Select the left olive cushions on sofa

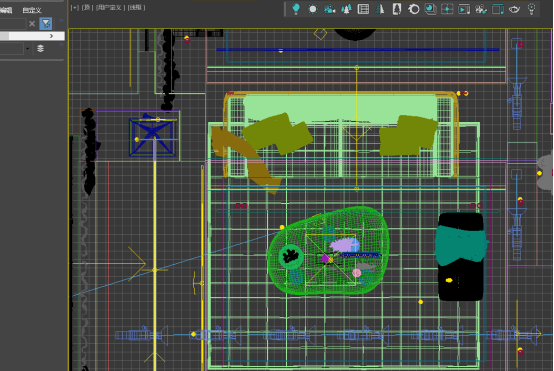277,134
